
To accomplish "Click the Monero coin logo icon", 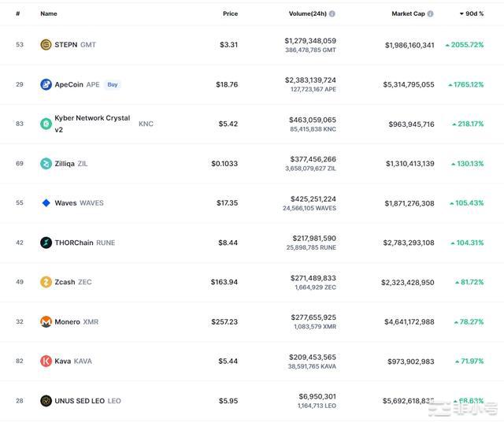I will point(46,321).
